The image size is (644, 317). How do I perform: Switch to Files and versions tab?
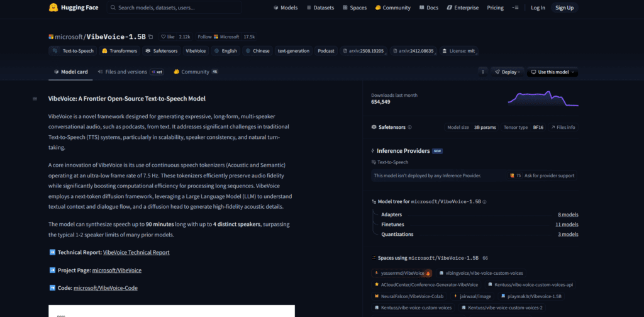tap(130, 72)
